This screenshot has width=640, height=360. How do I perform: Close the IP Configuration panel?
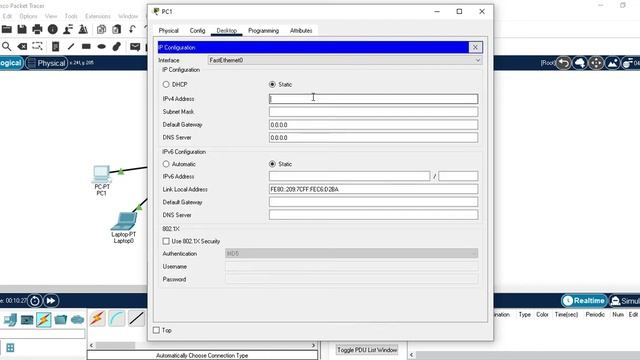(x=475, y=47)
